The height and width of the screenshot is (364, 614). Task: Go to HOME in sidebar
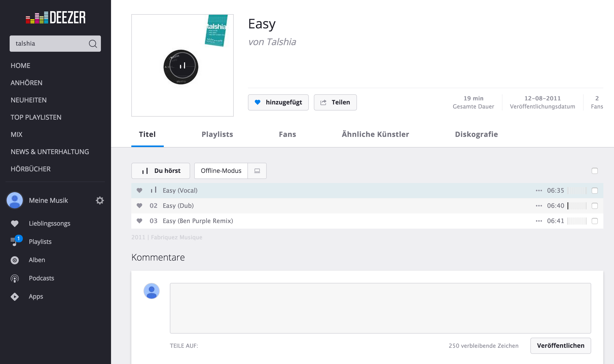(21, 66)
